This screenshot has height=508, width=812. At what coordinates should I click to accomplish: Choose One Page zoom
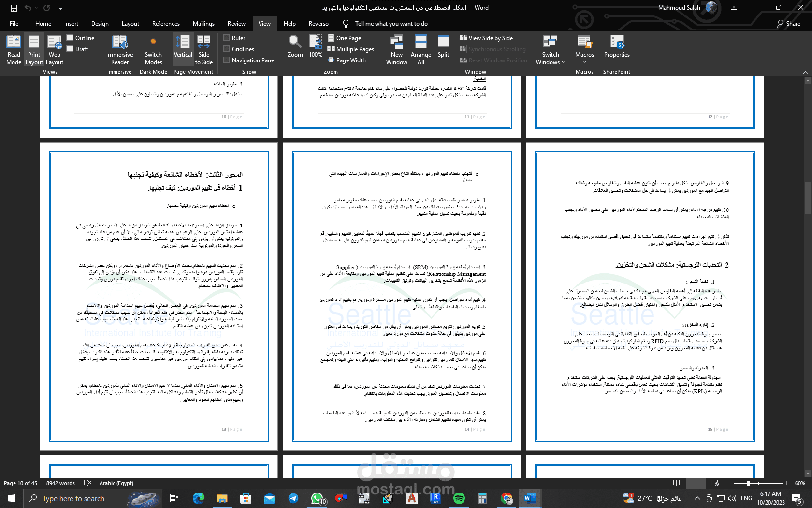coord(345,38)
